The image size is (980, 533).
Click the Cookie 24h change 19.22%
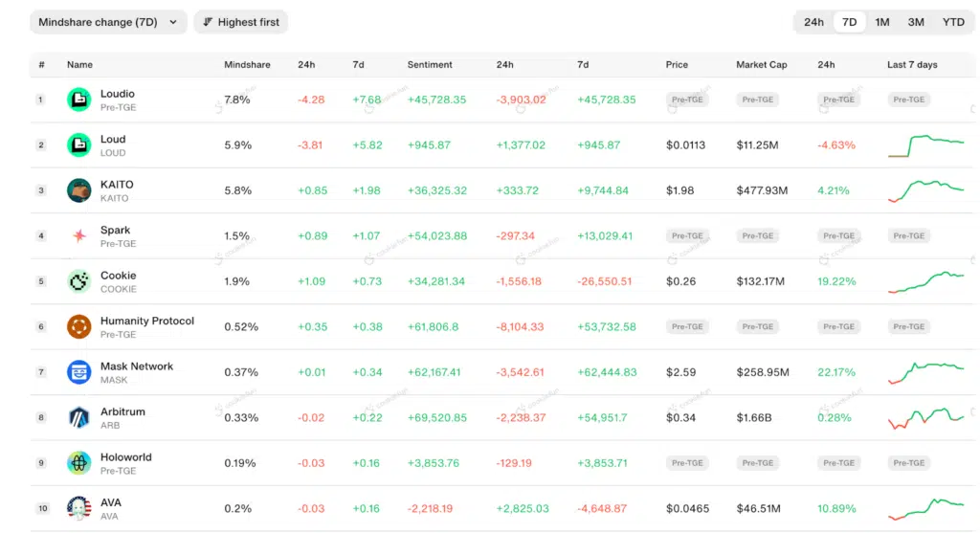tap(836, 281)
